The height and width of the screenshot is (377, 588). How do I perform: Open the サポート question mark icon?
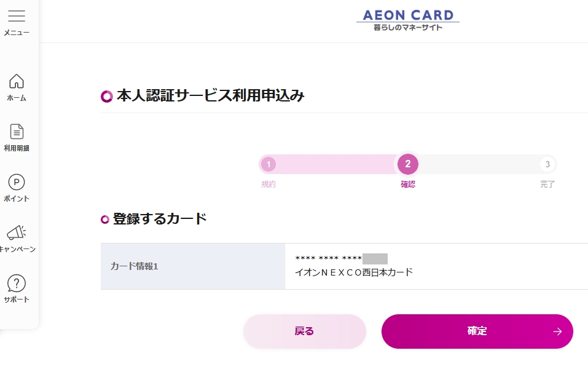click(17, 283)
